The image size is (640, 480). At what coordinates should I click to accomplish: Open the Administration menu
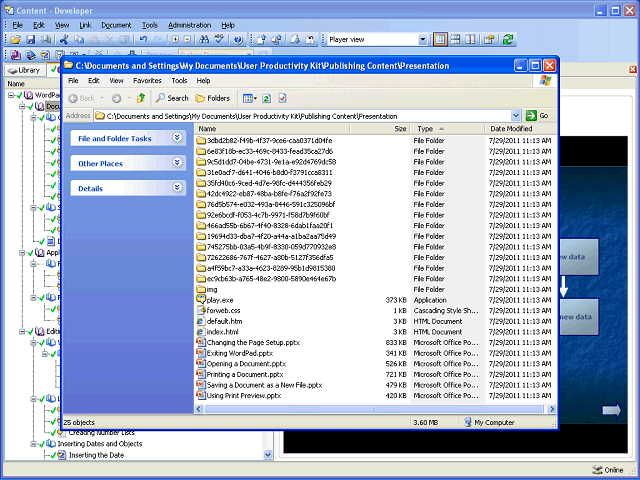tap(189, 25)
